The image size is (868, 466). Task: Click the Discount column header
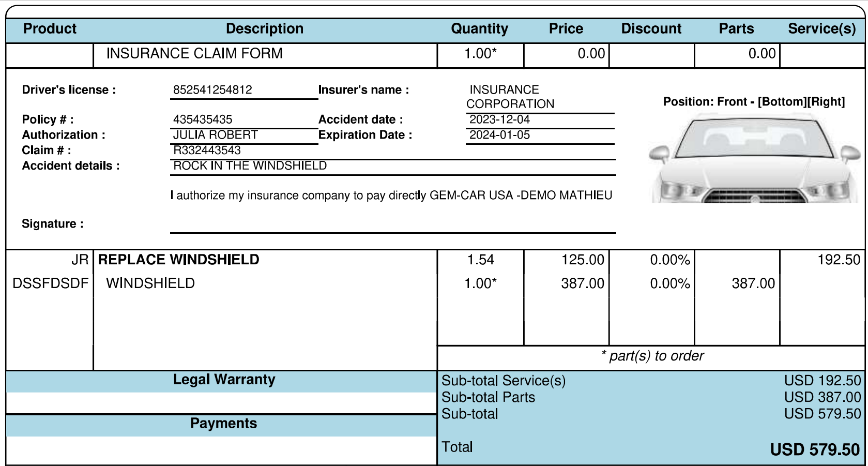651,29
